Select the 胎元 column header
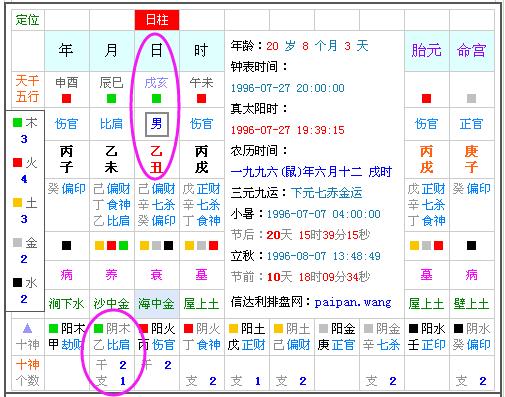 pos(427,51)
